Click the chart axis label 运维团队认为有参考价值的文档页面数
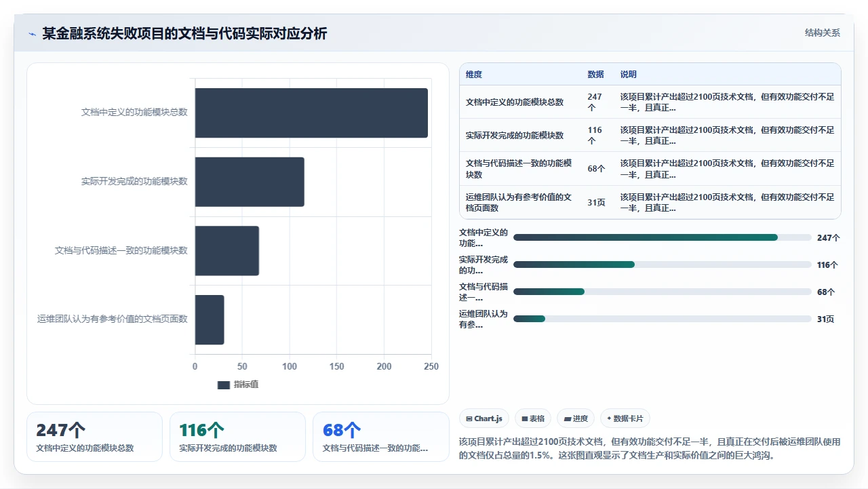Image resolution: width=868 pixels, height=489 pixels. pyautogui.click(x=113, y=319)
